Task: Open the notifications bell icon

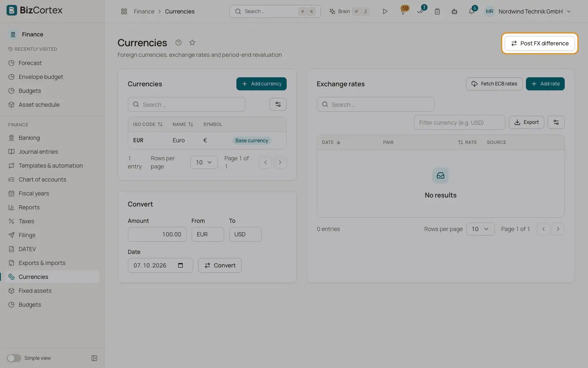Action: point(472,11)
